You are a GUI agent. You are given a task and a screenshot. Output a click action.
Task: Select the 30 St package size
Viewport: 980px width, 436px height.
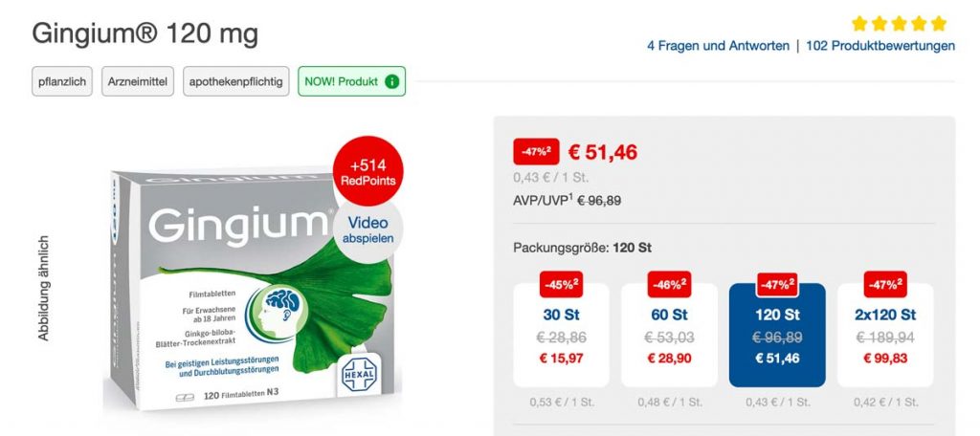pyautogui.click(x=561, y=335)
